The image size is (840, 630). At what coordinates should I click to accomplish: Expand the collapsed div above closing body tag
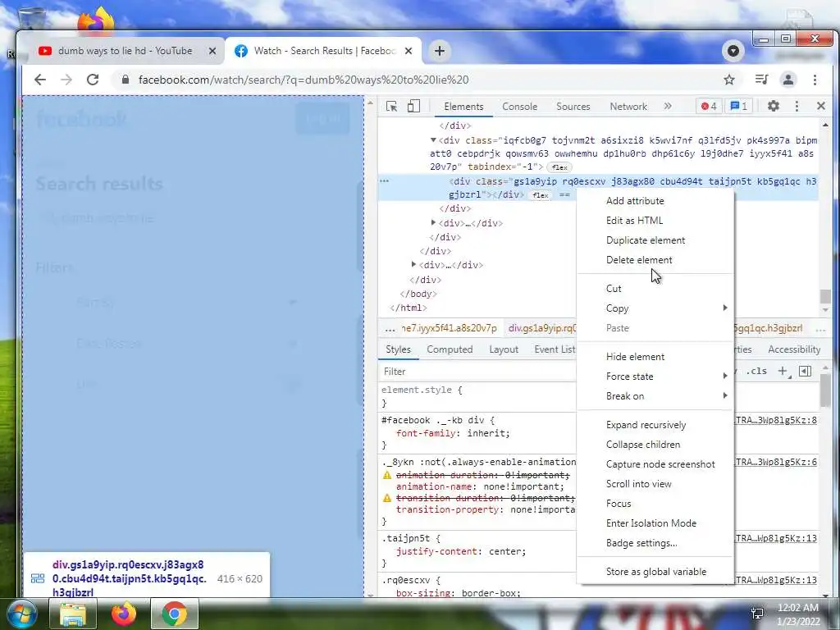point(413,265)
